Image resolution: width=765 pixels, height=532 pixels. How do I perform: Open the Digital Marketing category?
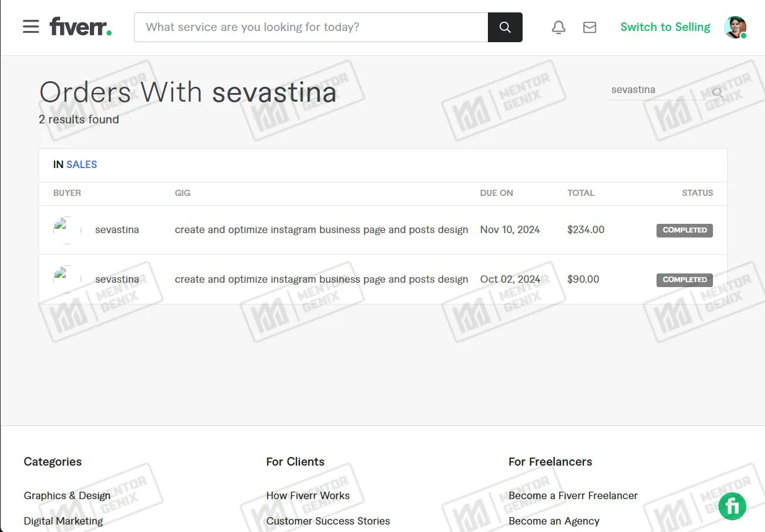point(63,521)
